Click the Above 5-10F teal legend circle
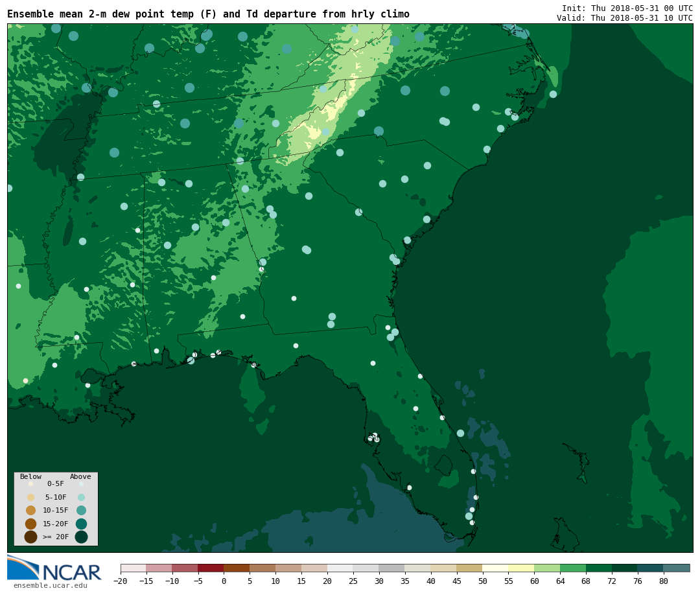The width and height of the screenshot is (700, 593). click(x=81, y=497)
